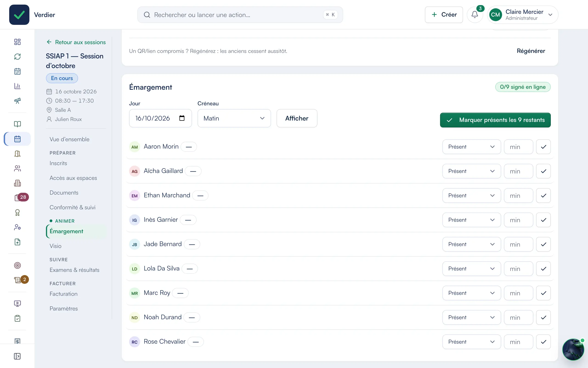Go to Vue d'ensemble section
Screen dimensions: 588x368
click(70, 139)
